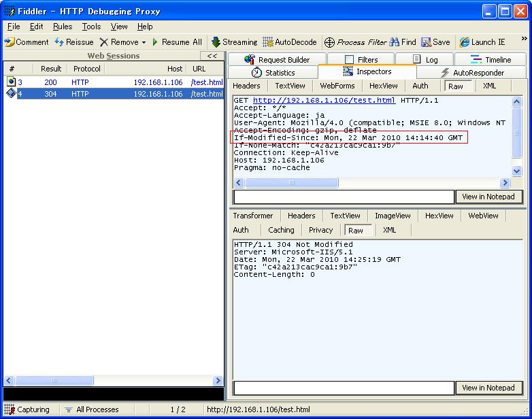Click response pane text input field
The image size is (532, 419).
[x=344, y=388]
